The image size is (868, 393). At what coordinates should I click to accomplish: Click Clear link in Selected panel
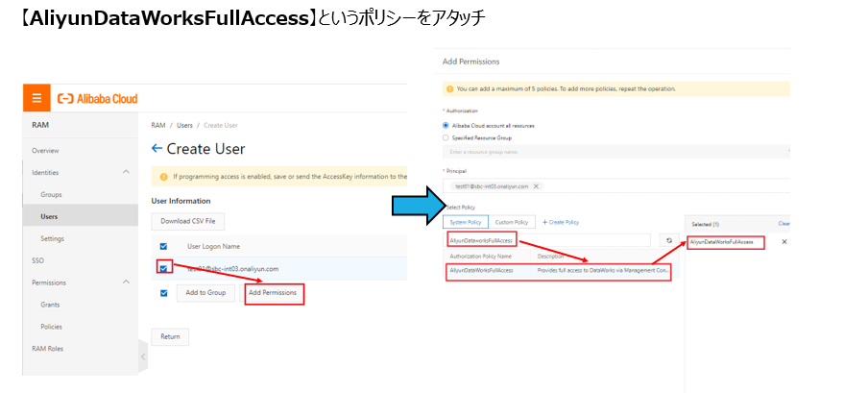point(784,223)
